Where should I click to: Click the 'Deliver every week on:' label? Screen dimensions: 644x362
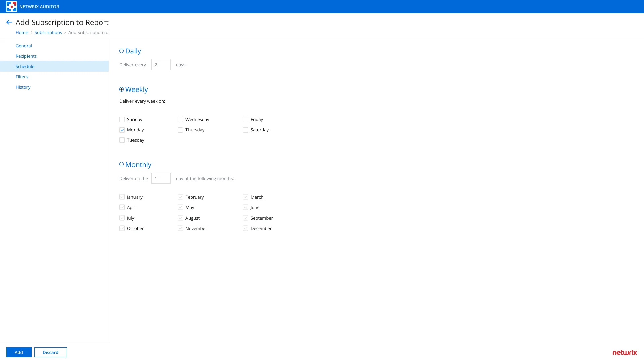(142, 101)
